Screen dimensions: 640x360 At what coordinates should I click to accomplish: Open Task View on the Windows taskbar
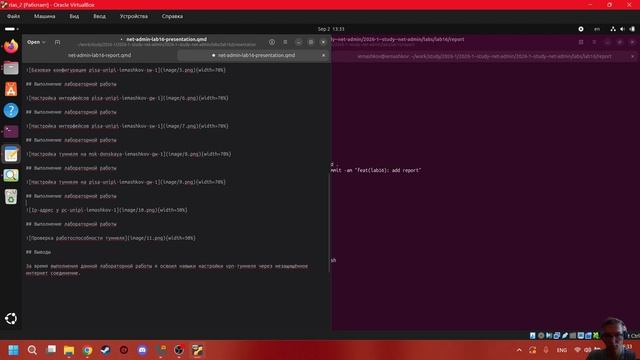point(51,350)
